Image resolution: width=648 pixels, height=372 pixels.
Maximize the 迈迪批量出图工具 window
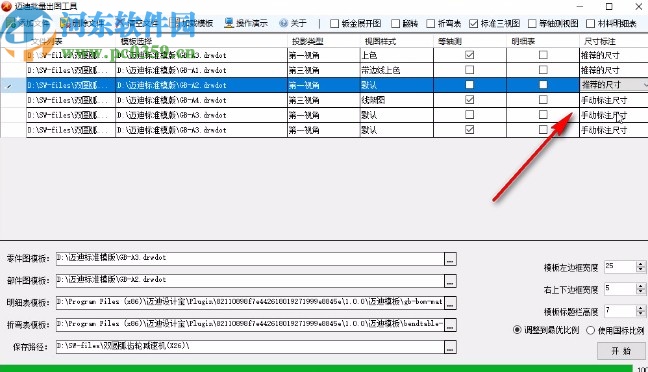pyautogui.click(x=609, y=6)
